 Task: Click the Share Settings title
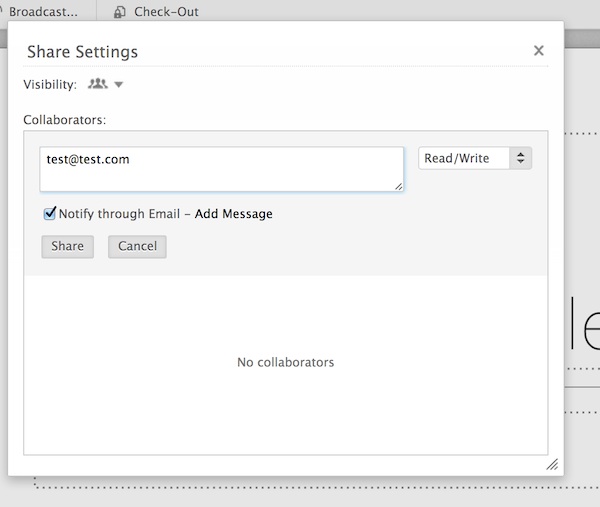[82, 52]
